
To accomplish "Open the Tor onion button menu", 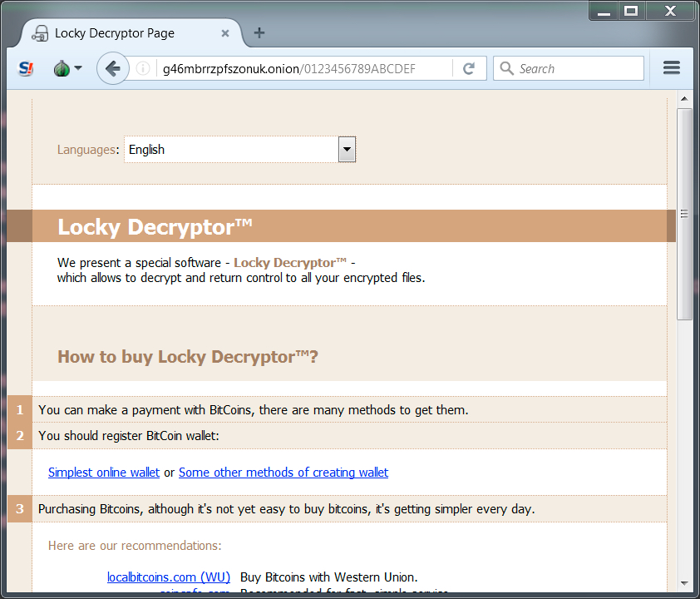I will [67, 68].
